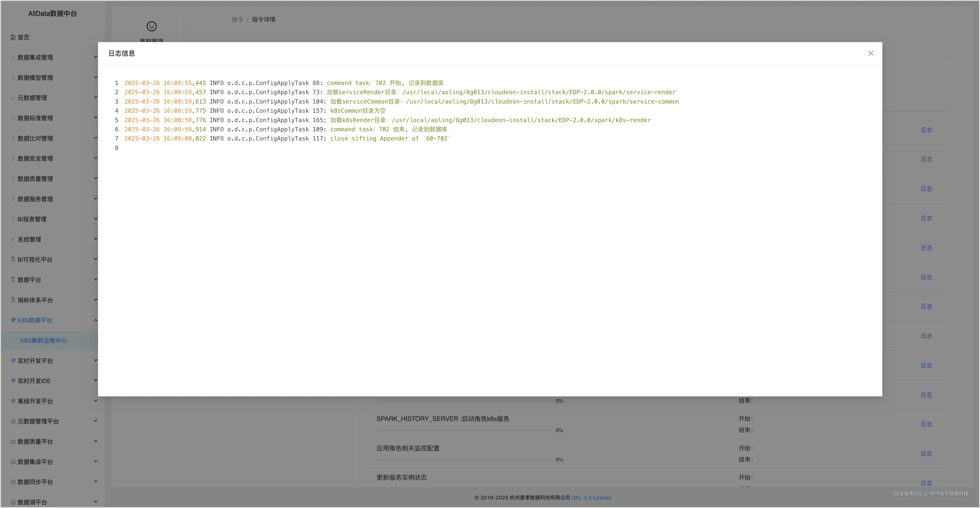Click the lightning icon next to 数据集成管理
Screen dimensions: 980x508
point(13,57)
